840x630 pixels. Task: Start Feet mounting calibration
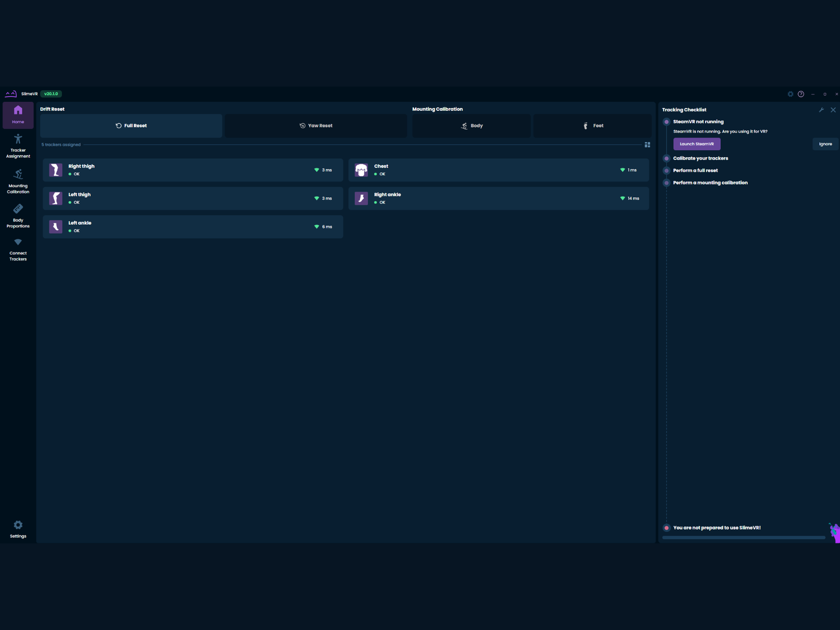click(592, 125)
